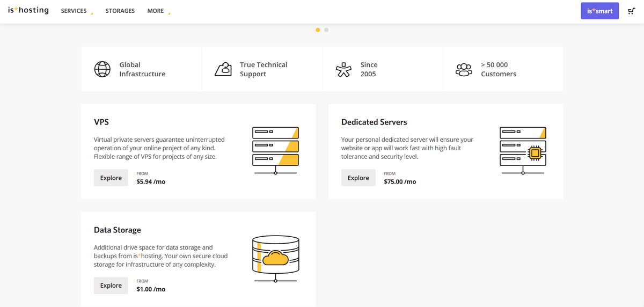Click the $75.00 /mo price
The height and width of the screenshot is (307, 644).
click(x=400, y=182)
